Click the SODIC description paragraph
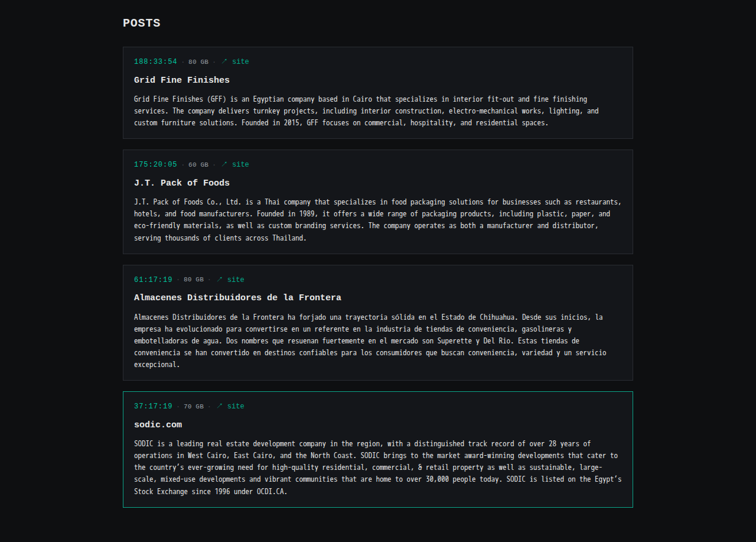Viewport: 756px width, 542px height. pyautogui.click(x=377, y=468)
